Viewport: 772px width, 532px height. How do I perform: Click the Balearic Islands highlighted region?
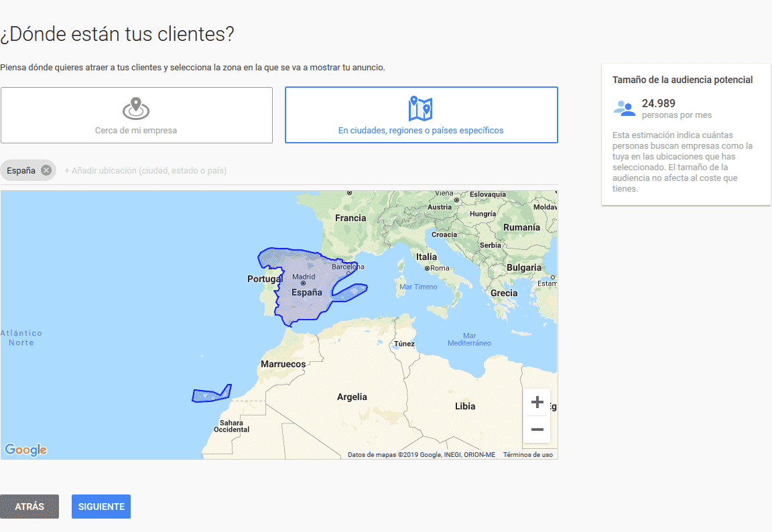tap(350, 292)
